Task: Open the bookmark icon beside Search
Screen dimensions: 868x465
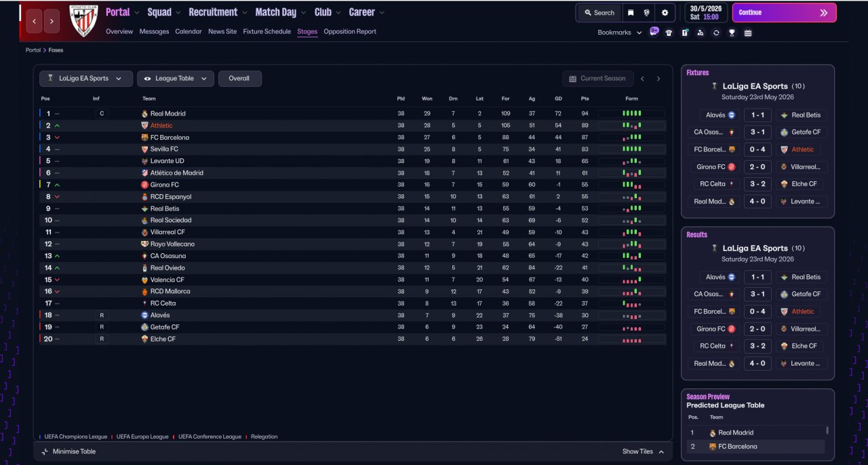Action: pyautogui.click(x=631, y=12)
